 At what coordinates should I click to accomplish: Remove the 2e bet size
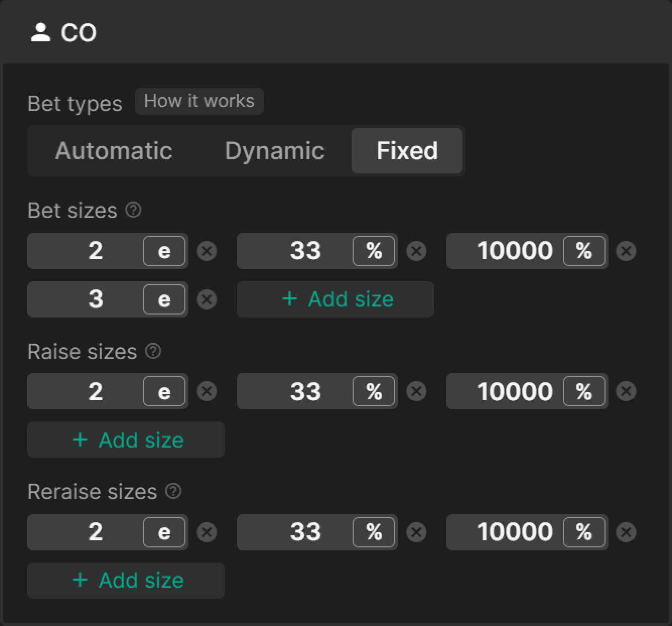point(207,251)
